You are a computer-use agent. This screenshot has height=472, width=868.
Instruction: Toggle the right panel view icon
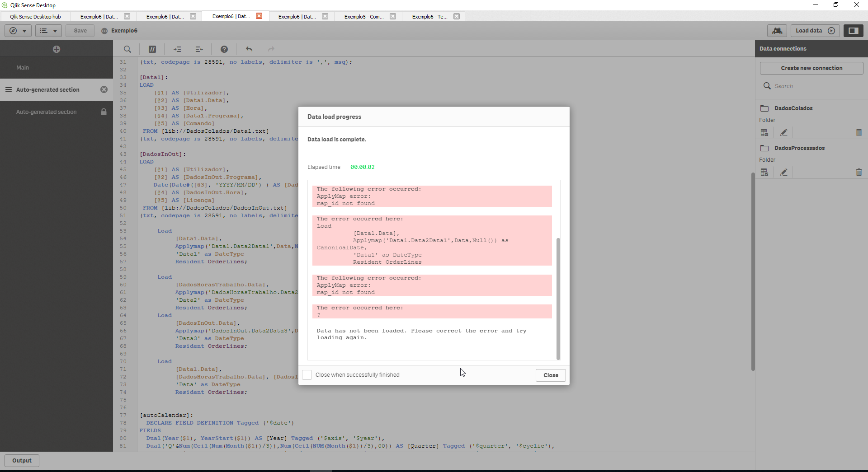[x=854, y=31]
